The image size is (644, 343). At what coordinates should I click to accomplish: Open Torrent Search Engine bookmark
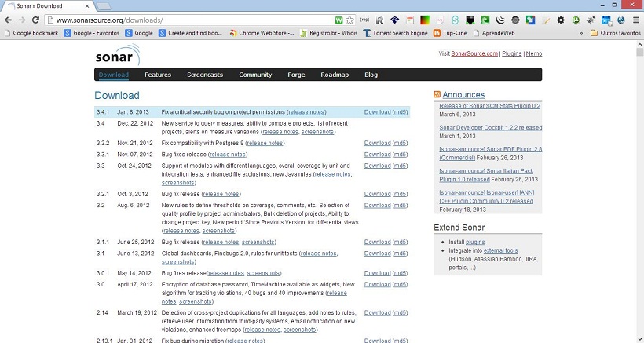396,33
